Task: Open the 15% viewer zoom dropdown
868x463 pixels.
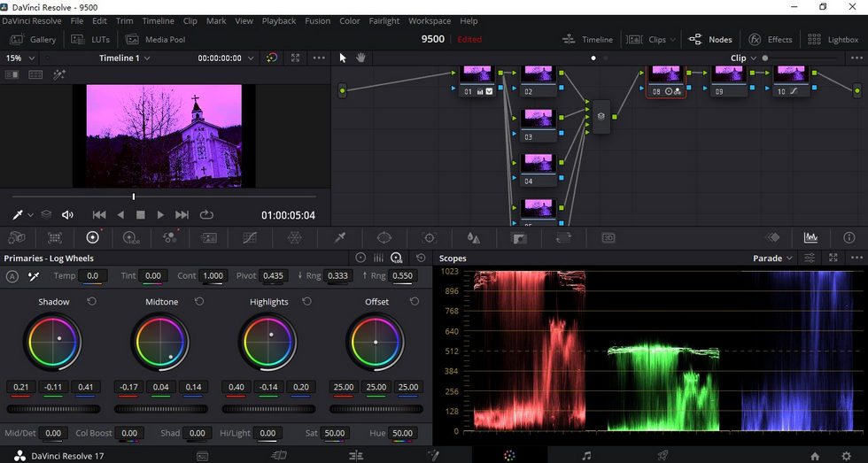Action: (20, 58)
